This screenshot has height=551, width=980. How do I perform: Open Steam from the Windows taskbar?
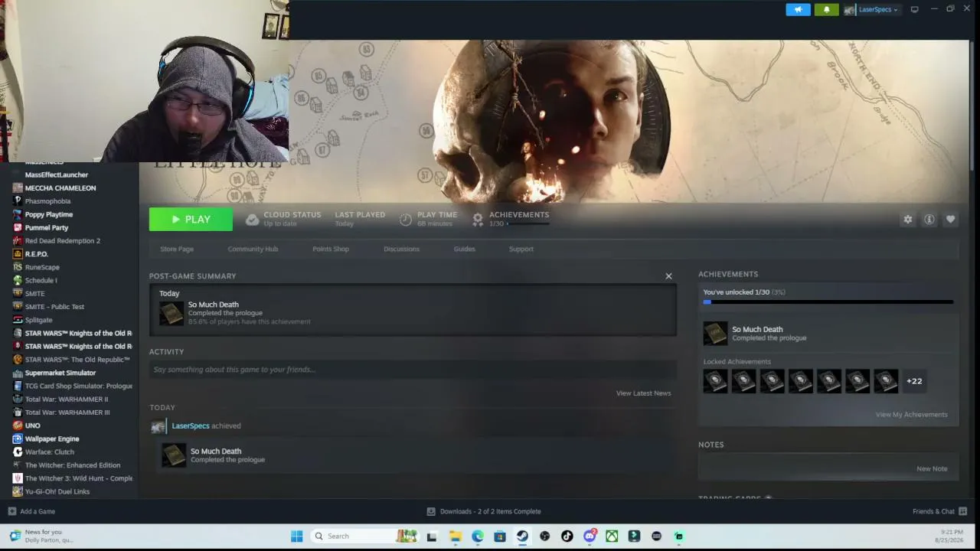(x=522, y=536)
